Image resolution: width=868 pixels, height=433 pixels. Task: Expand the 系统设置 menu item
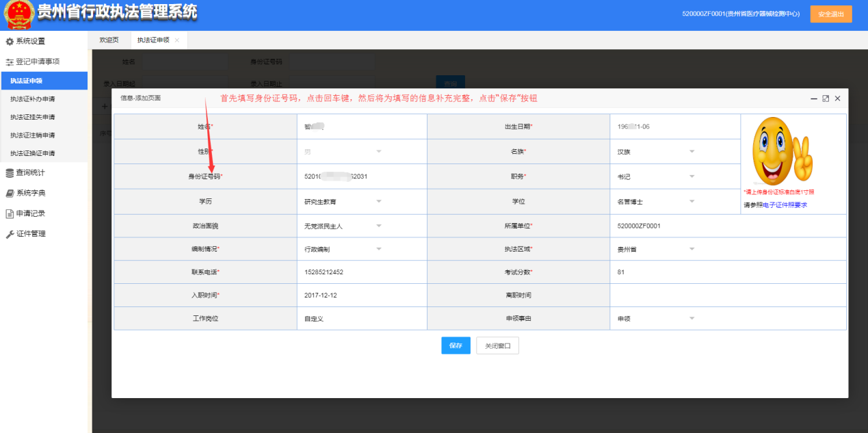(x=44, y=41)
